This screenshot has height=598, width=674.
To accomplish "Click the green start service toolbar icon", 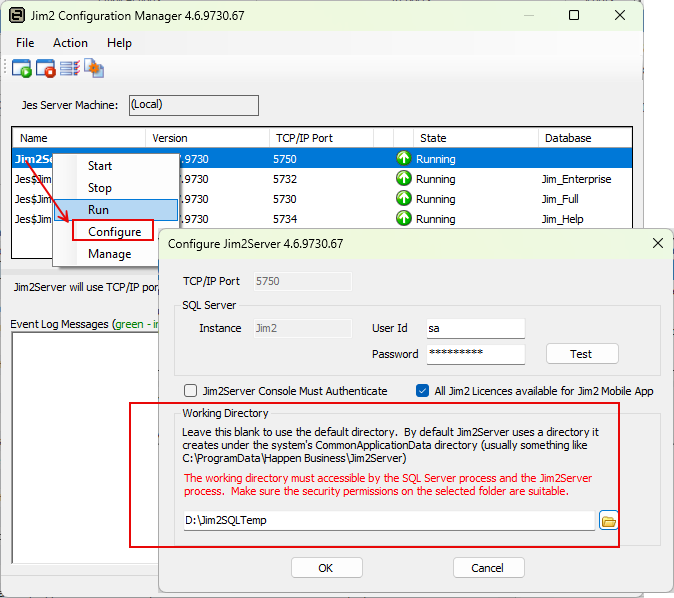I will point(22,68).
